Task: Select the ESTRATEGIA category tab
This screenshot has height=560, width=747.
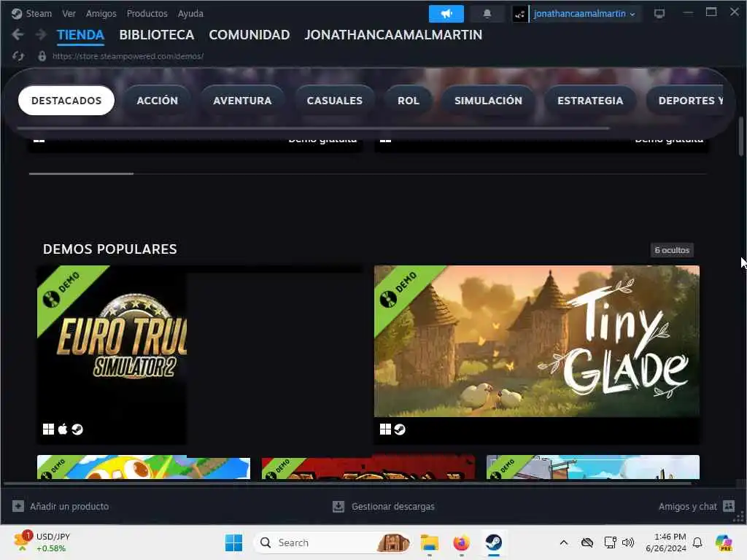Action: coord(590,101)
